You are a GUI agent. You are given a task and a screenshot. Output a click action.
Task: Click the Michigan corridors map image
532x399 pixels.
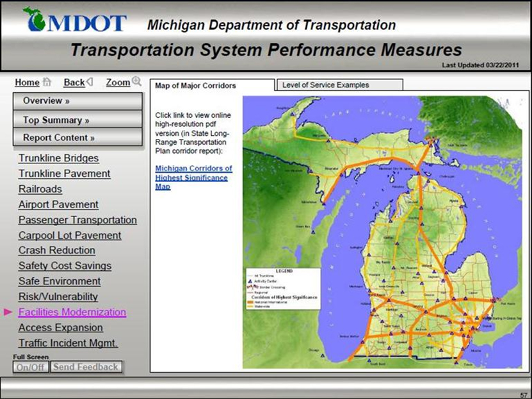pos(382,232)
